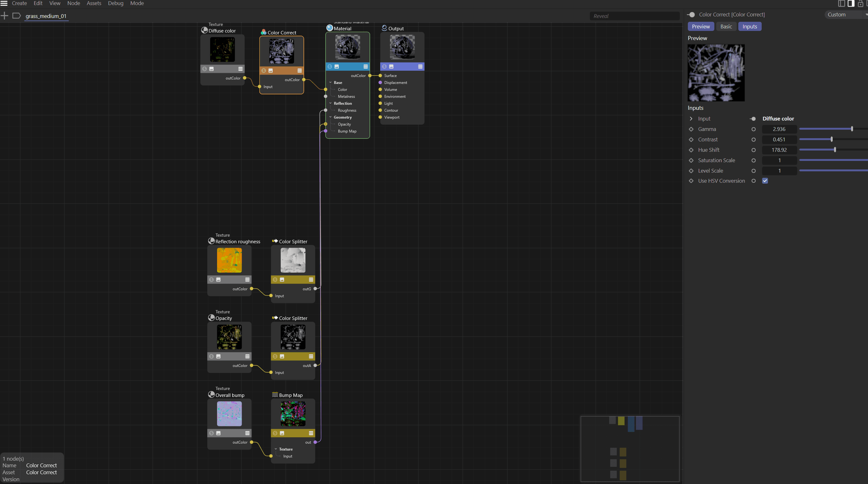Open Material node's hamburger options icon
The height and width of the screenshot is (484, 868).
366,66
